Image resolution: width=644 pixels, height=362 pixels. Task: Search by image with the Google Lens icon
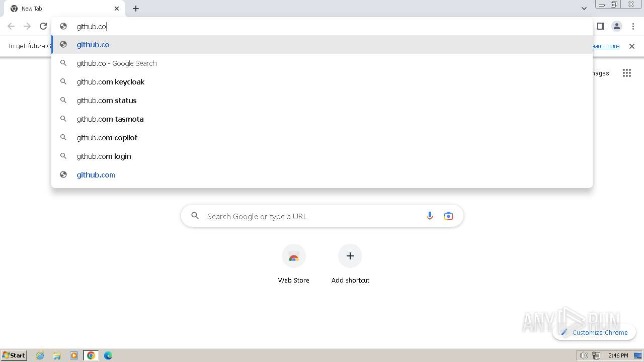448,216
